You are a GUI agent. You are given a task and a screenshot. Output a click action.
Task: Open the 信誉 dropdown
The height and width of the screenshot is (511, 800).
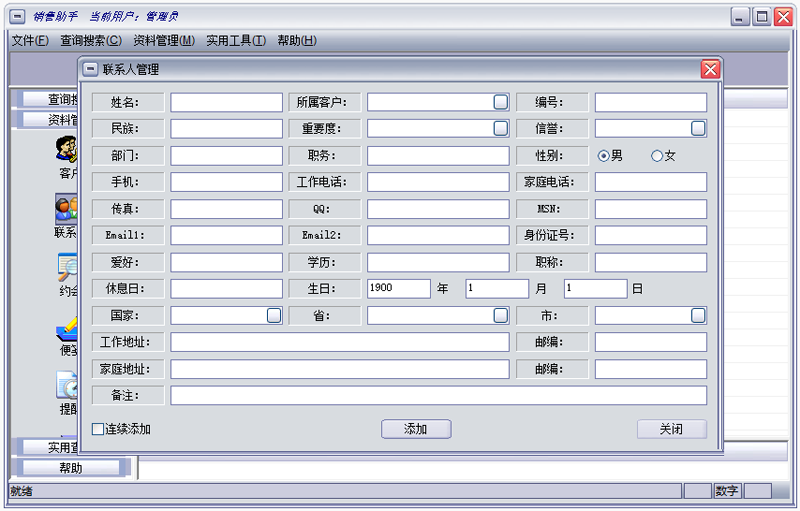click(698, 129)
